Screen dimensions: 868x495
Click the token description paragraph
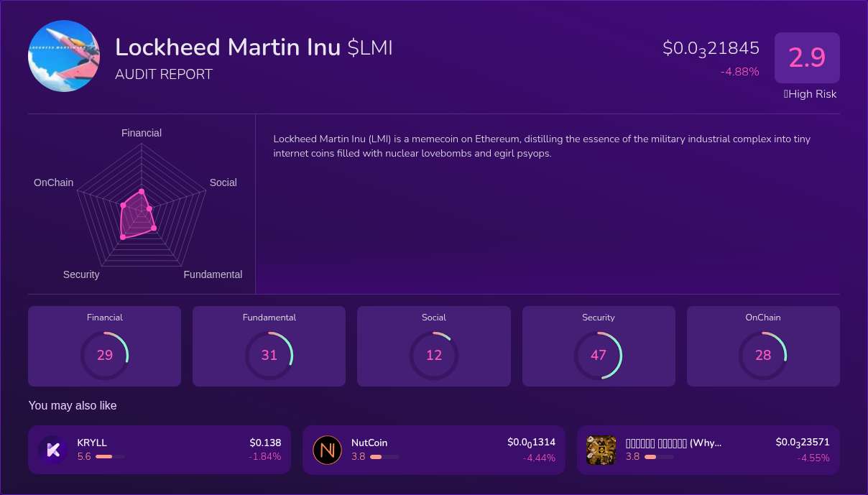tap(542, 146)
